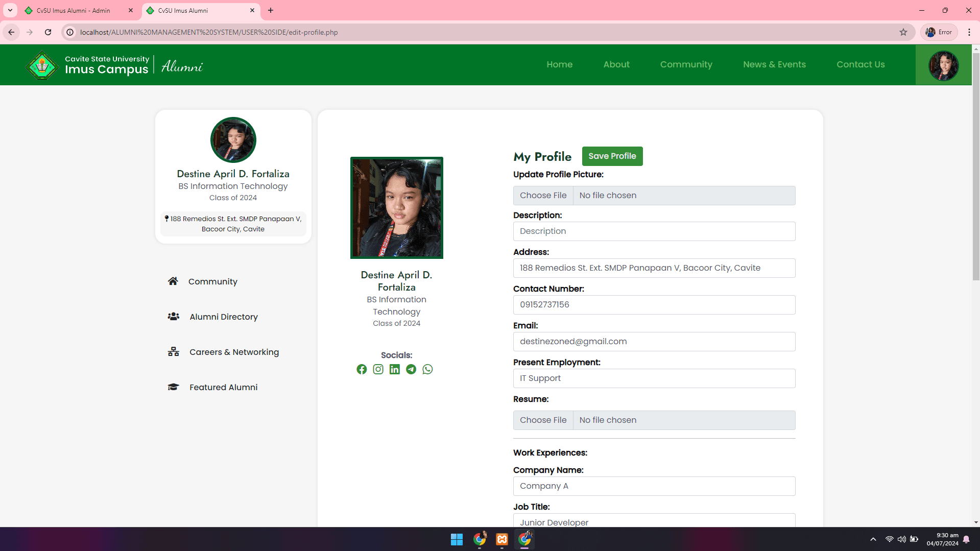Click the Email input field

pyautogui.click(x=654, y=341)
